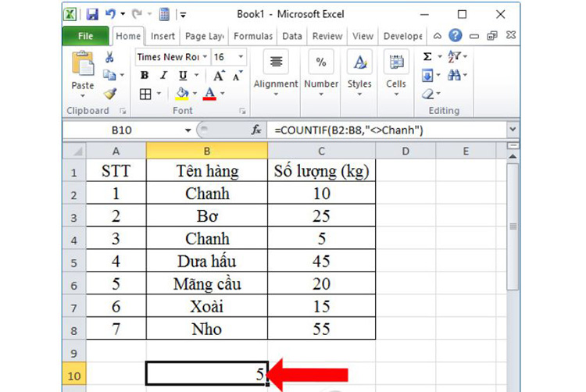Image resolution: width=586 pixels, height=392 pixels.
Task: Click the Undo arrow icon
Action: pos(110,14)
